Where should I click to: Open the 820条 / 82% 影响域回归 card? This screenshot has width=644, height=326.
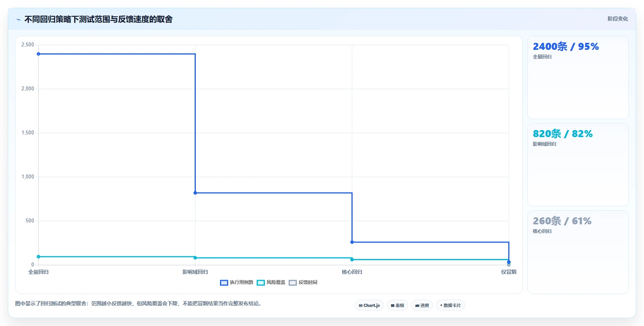[578, 165]
